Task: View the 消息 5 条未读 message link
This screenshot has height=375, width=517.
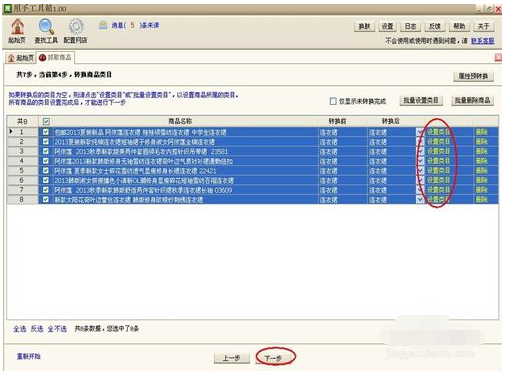Action: pos(135,25)
